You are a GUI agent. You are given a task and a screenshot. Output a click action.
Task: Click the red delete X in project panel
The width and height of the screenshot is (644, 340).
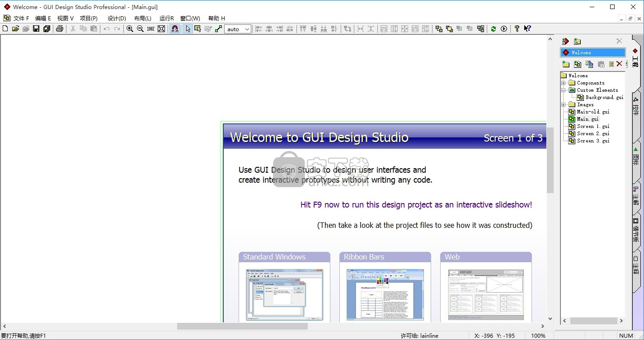620,64
